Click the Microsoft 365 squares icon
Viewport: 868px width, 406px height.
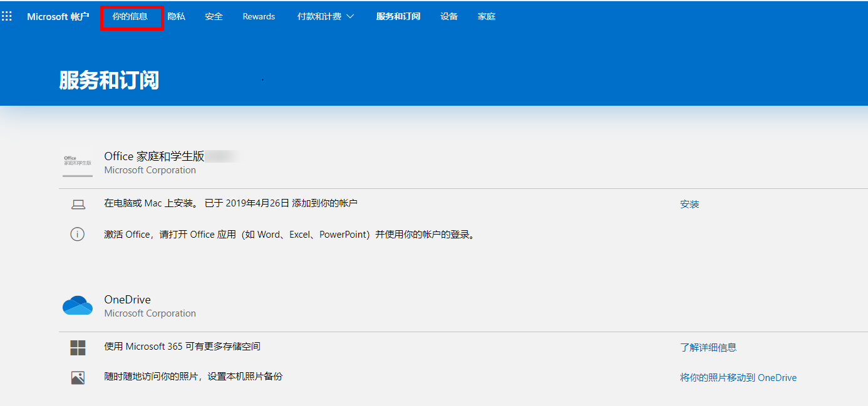78,348
